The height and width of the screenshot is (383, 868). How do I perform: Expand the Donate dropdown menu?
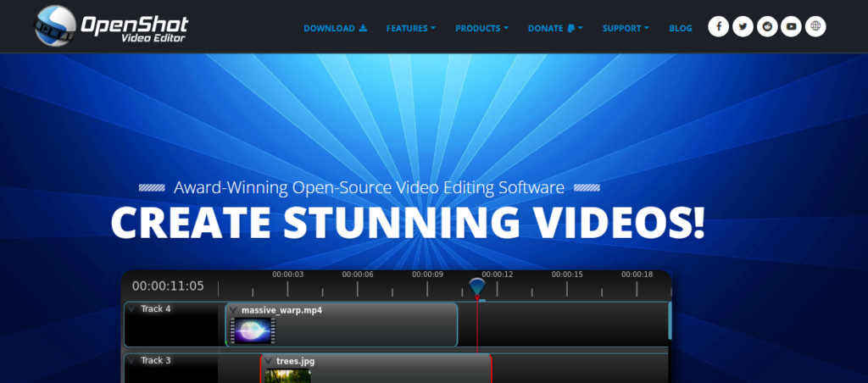[555, 28]
